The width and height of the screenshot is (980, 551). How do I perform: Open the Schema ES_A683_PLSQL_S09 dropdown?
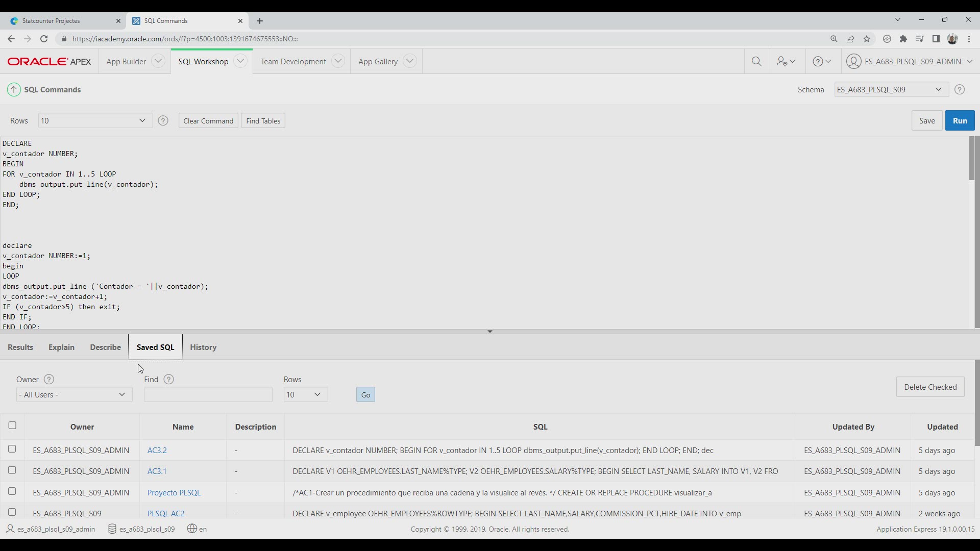click(x=891, y=90)
